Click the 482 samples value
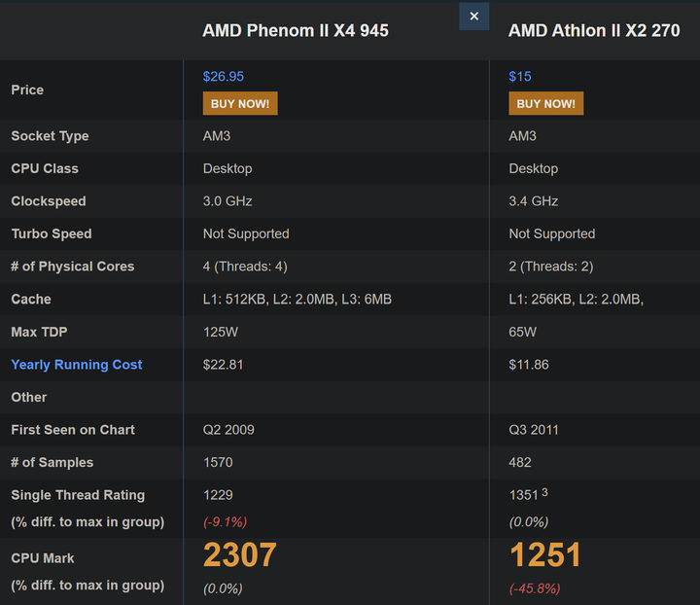 coord(520,463)
